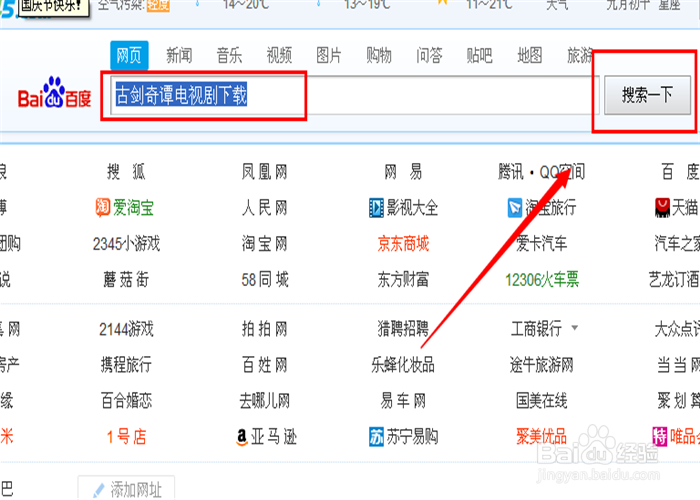Open the 淘宝网 link
700x500 pixels.
(x=265, y=244)
